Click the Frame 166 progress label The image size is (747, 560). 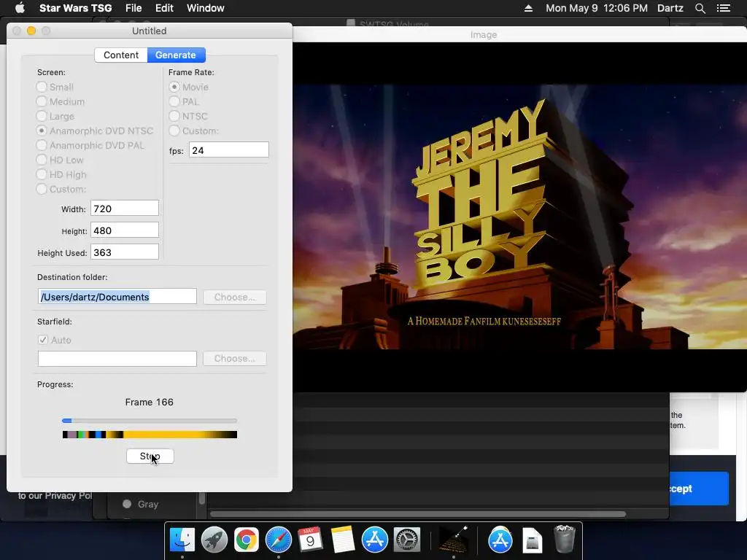click(x=149, y=402)
